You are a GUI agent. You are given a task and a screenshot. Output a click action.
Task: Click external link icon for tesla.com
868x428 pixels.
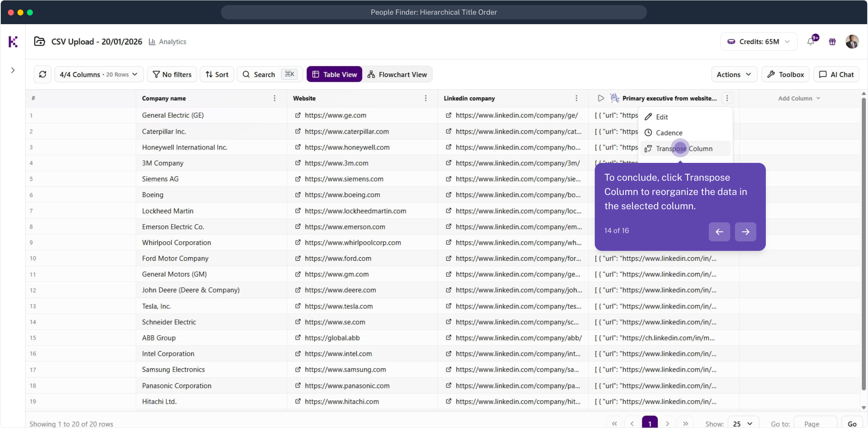coord(298,306)
